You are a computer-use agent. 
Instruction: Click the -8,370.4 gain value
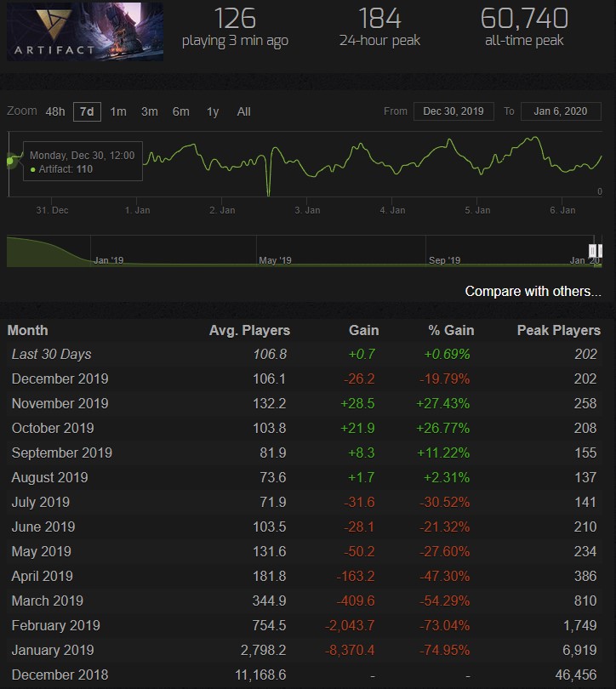(350, 650)
